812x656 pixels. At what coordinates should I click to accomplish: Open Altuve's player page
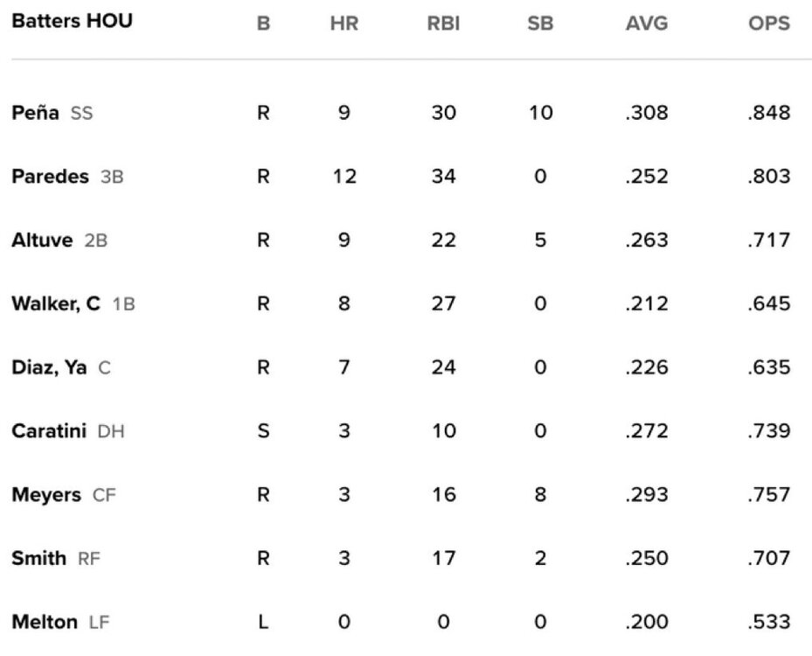[42, 241]
